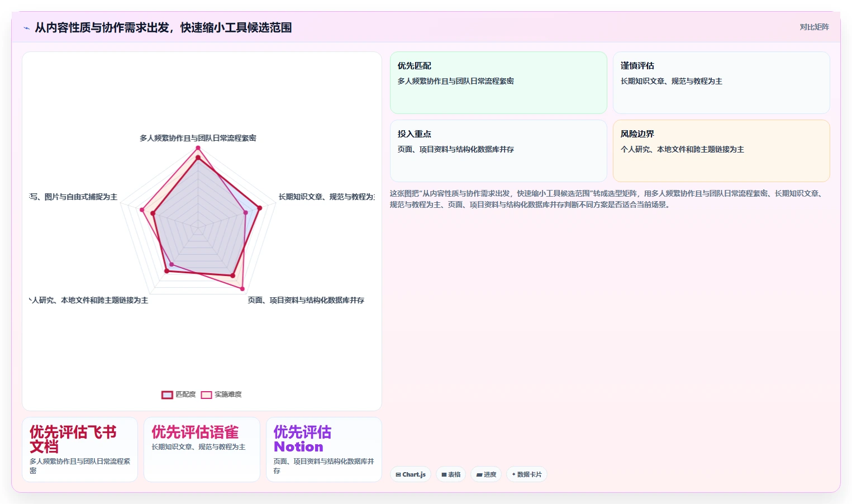Click the Chart.js tag
This screenshot has height=504, width=852.
410,474
